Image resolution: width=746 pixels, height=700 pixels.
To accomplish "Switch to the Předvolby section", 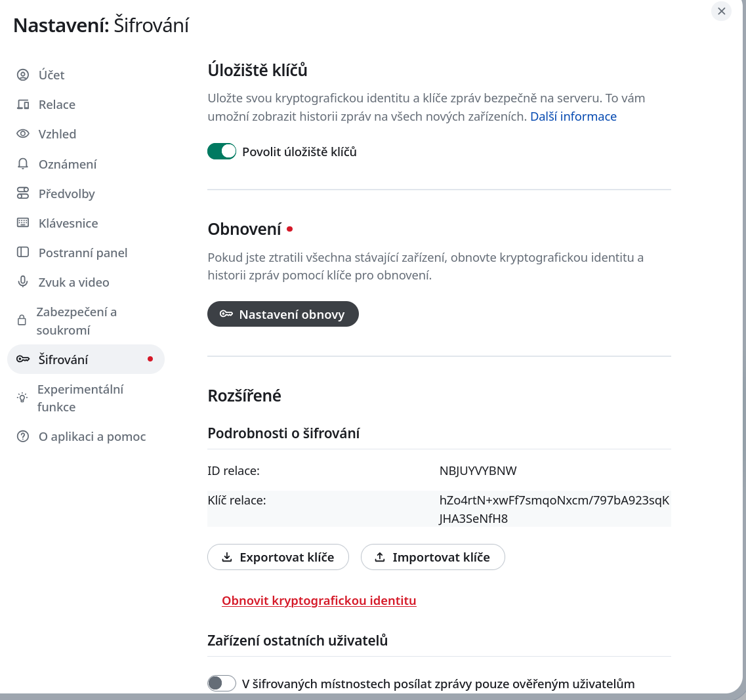I will tap(67, 194).
